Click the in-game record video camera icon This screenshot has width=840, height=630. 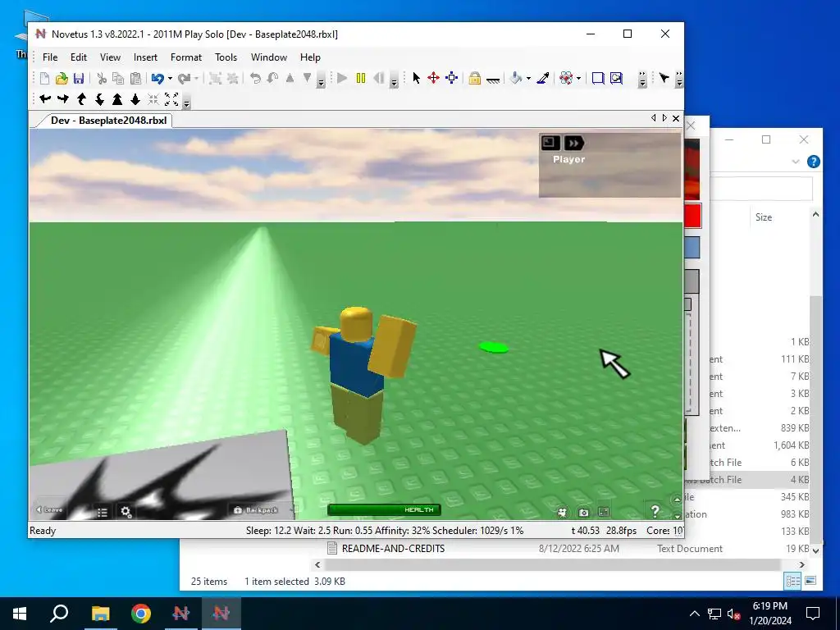coord(561,513)
